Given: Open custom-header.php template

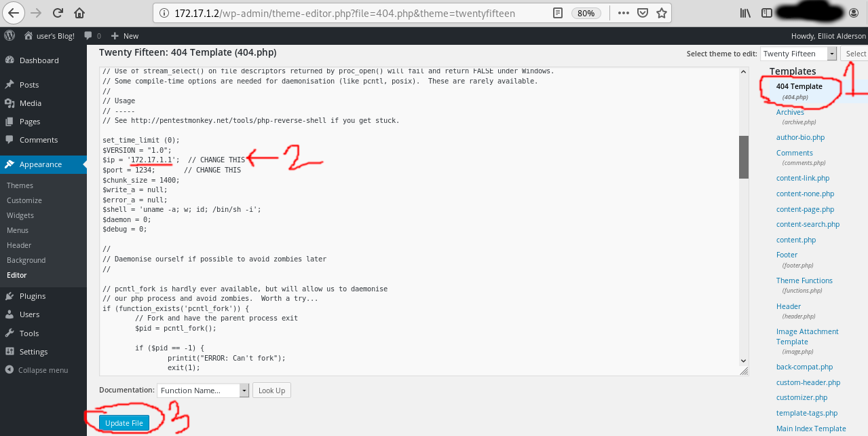Looking at the screenshot, I should [x=808, y=382].
